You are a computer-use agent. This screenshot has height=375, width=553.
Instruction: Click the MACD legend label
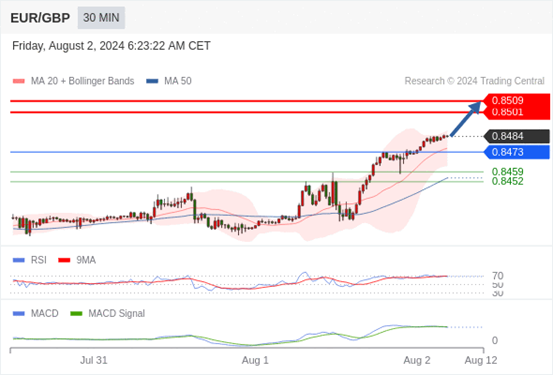44,313
